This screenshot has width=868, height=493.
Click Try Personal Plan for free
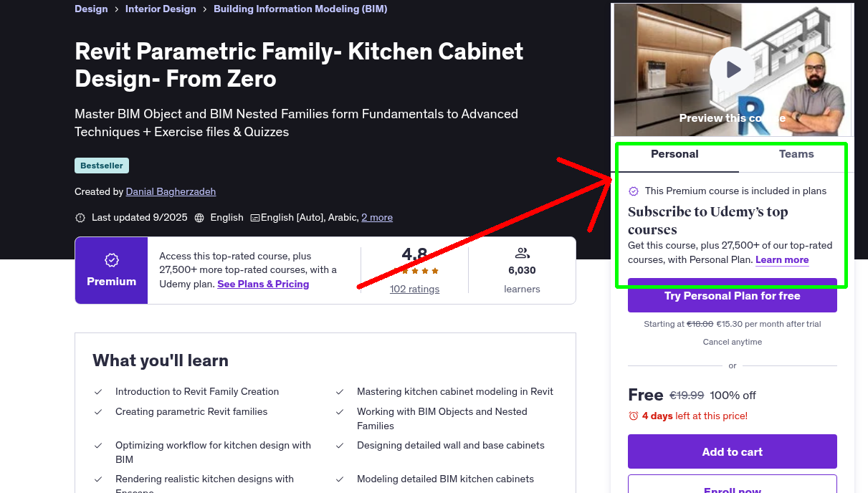pyautogui.click(x=732, y=296)
